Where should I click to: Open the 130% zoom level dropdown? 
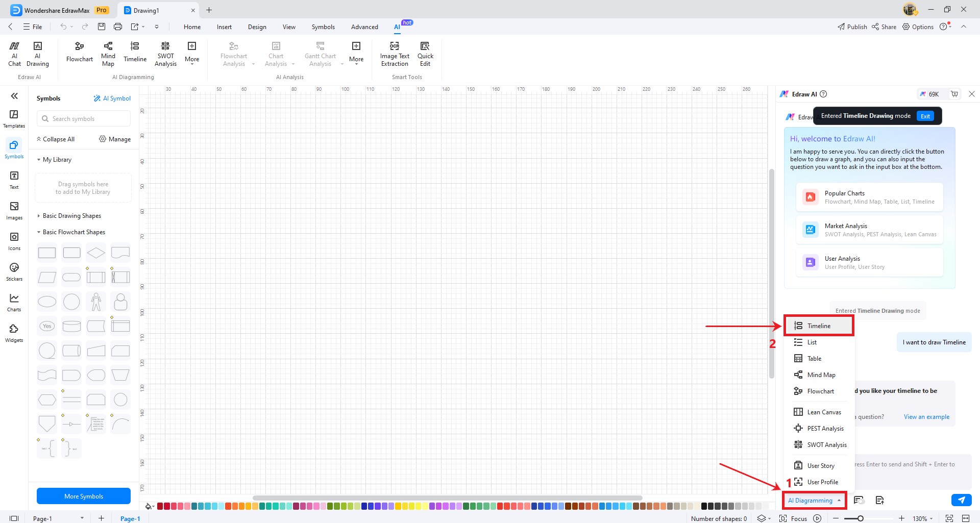click(x=922, y=518)
